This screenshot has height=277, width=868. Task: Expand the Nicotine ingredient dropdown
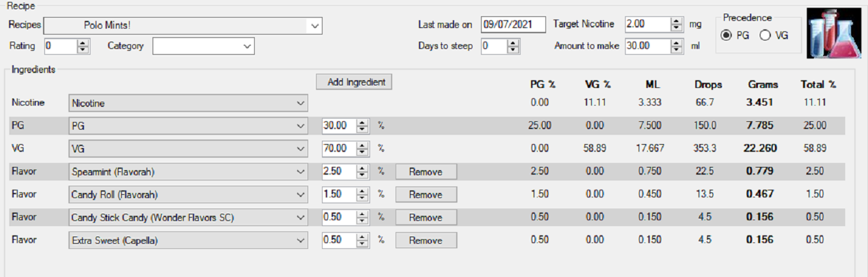tap(188, 103)
